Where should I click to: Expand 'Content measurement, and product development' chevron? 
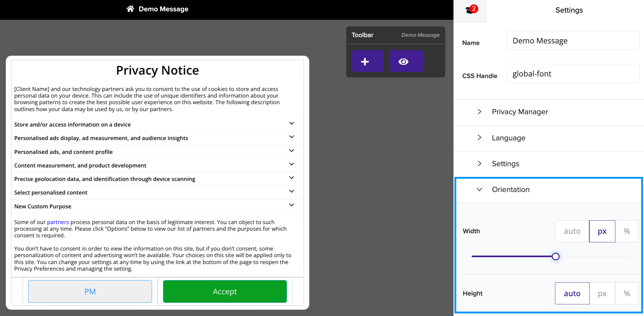(291, 164)
